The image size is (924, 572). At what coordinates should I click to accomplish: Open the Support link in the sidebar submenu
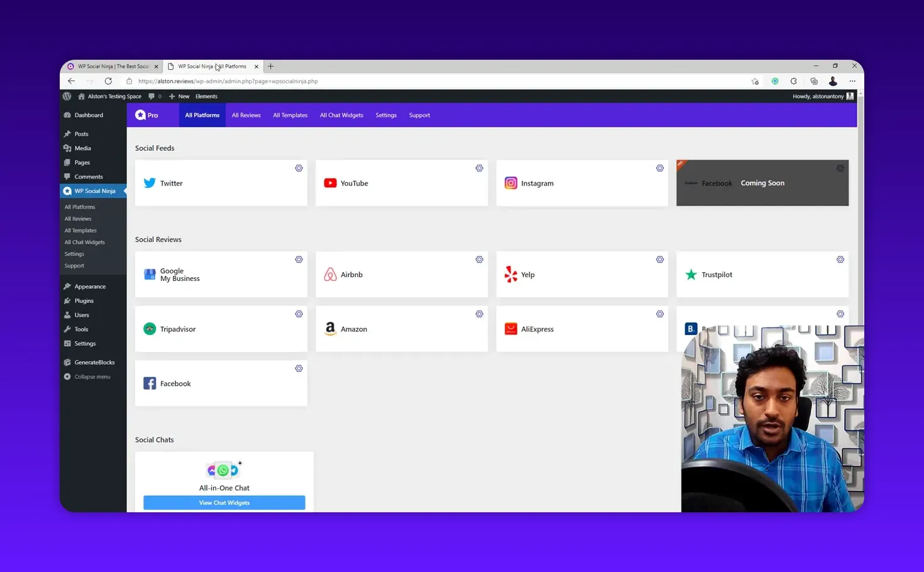(x=74, y=265)
